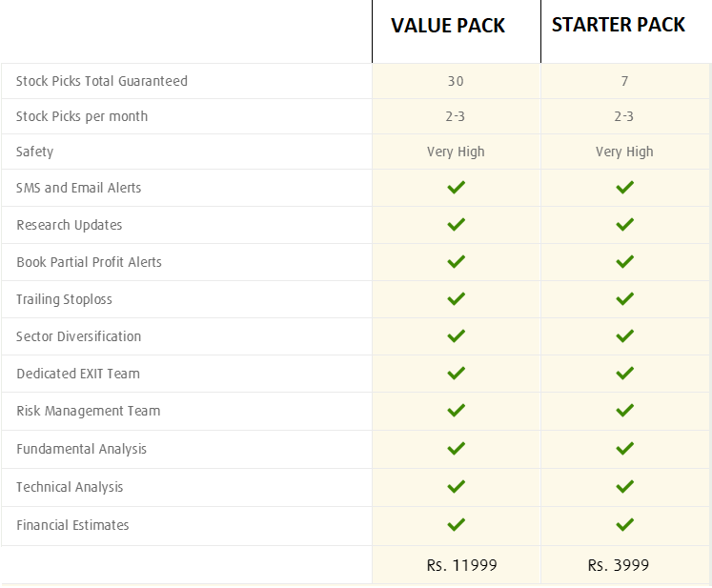
Task: Click Starter Pack Very High safety value
Action: pyautogui.click(x=624, y=152)
